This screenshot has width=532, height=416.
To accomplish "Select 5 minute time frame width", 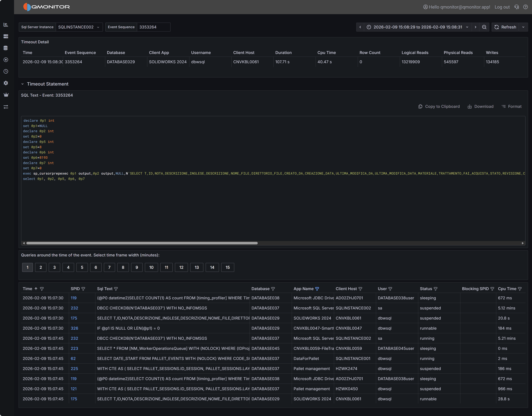I will pos(82,267).
